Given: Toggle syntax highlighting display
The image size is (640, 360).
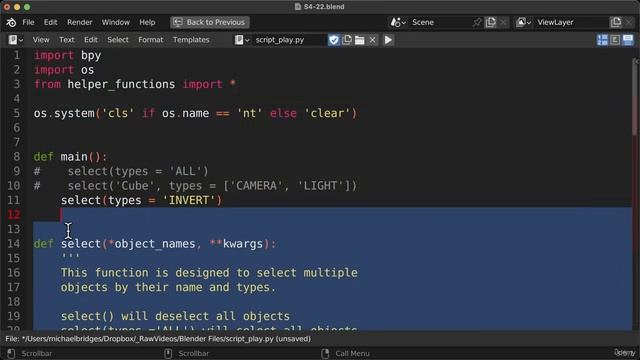Looking at the screenshot, I should (628, 40).
